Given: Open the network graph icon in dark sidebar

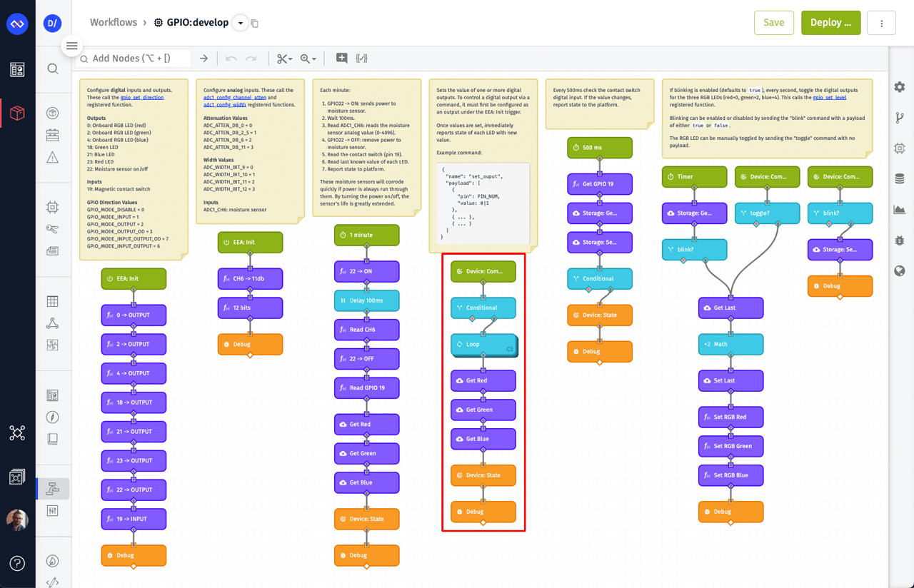Looking at the screenshot, I should (x=17, y=432).
